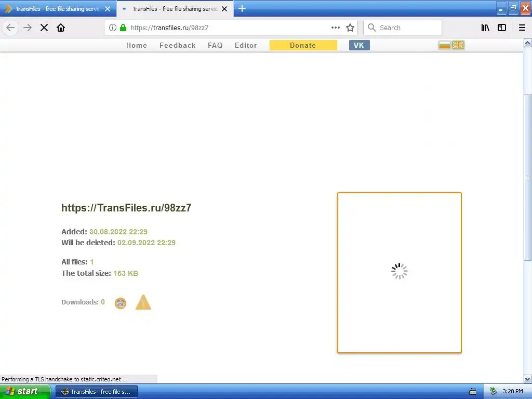
Task: Click the network tray icon
Action: click(494, 392)
